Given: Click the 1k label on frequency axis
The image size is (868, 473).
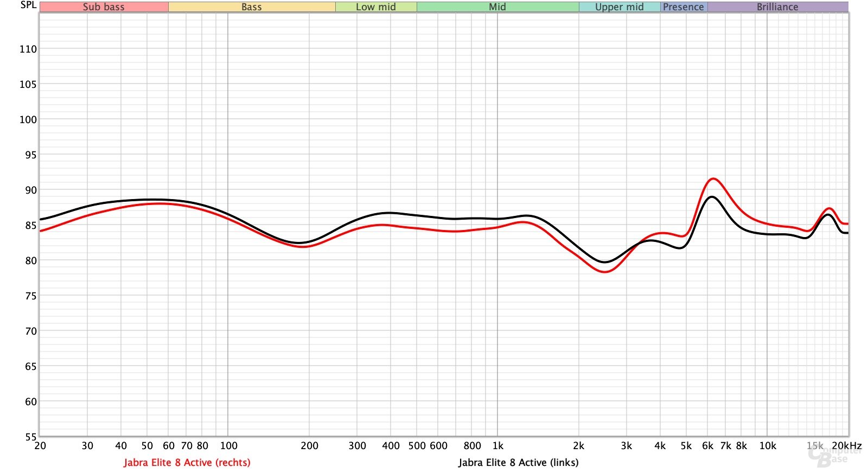Looking at the screenshot, I should click(x=498, y=446).
